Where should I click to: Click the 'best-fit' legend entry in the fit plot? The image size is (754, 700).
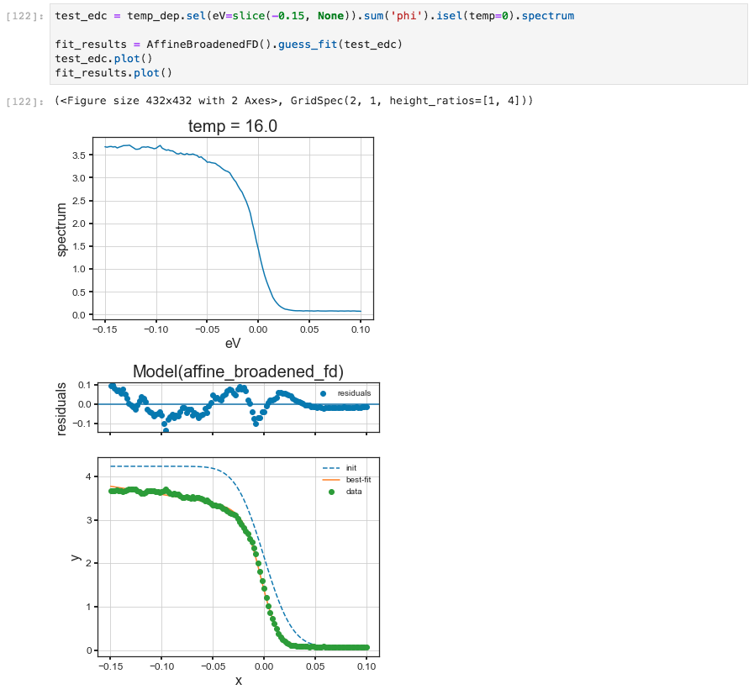346,480
